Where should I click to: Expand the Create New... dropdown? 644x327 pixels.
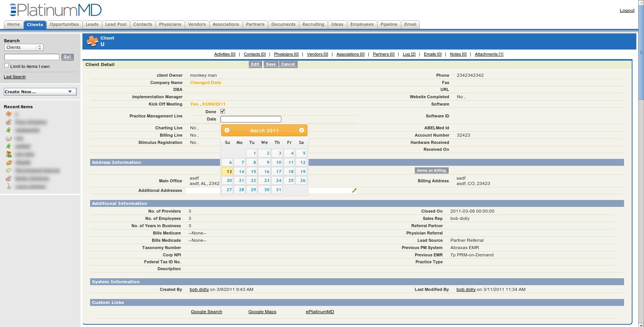coord(40,92)
